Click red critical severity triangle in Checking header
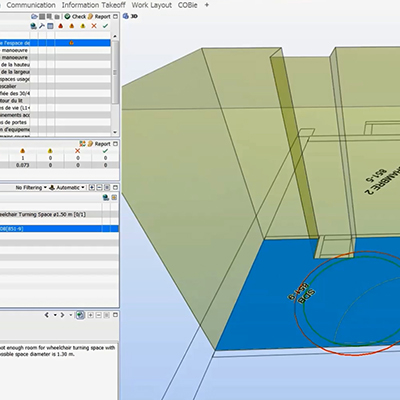 point(61,26)
